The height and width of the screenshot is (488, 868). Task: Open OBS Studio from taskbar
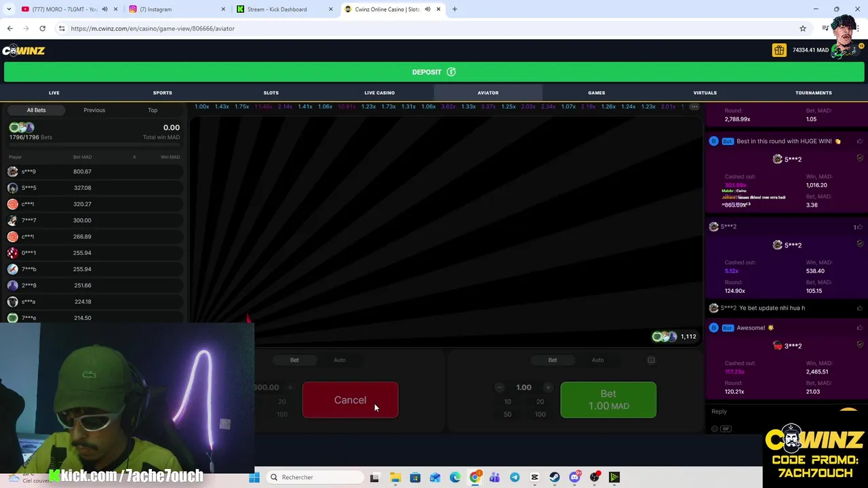point(595,477)
